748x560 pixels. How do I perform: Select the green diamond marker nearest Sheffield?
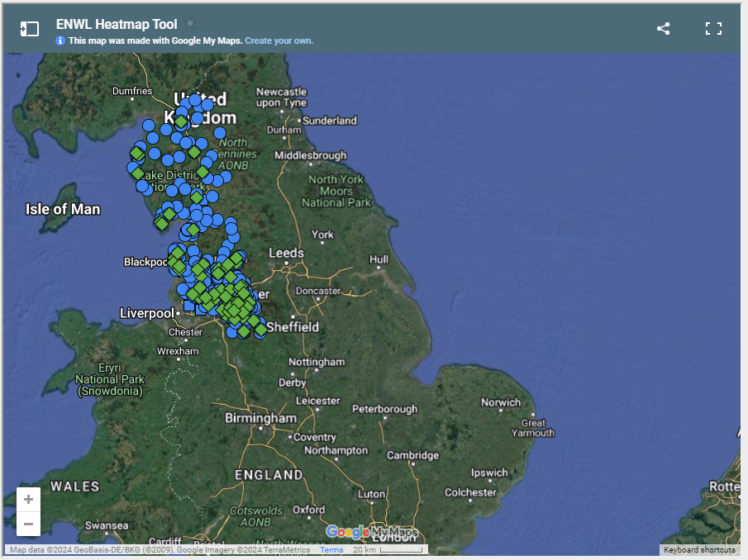coord(260,330)
